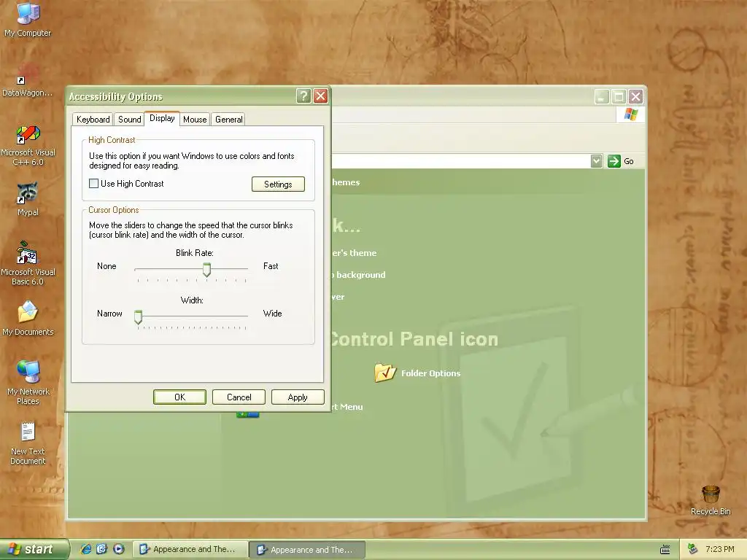Launch Windows Media Player from Quick Launch

119,549
